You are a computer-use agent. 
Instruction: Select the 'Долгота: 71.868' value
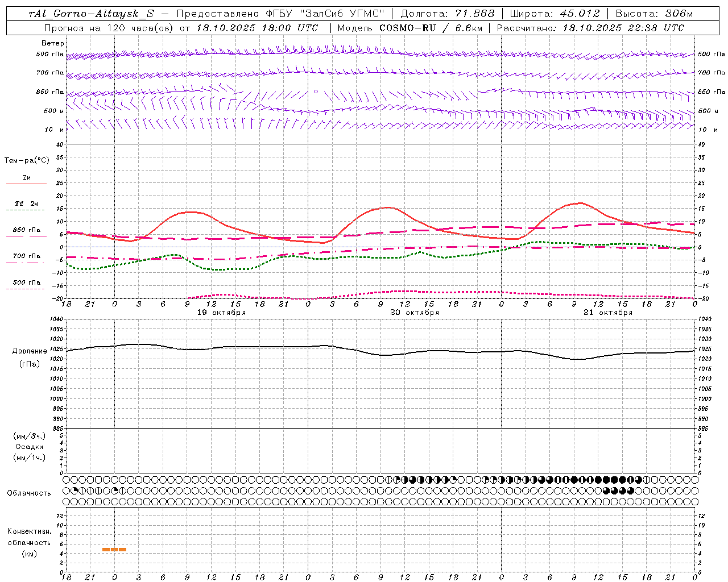pyautogui.click(x=448, y=14)
